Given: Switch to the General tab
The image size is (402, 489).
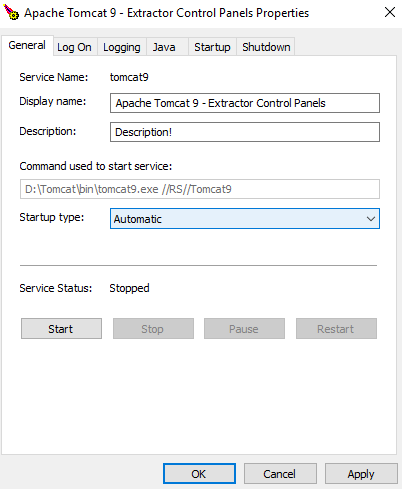Looking at the screenshot, I should click(x=27, y=45).
